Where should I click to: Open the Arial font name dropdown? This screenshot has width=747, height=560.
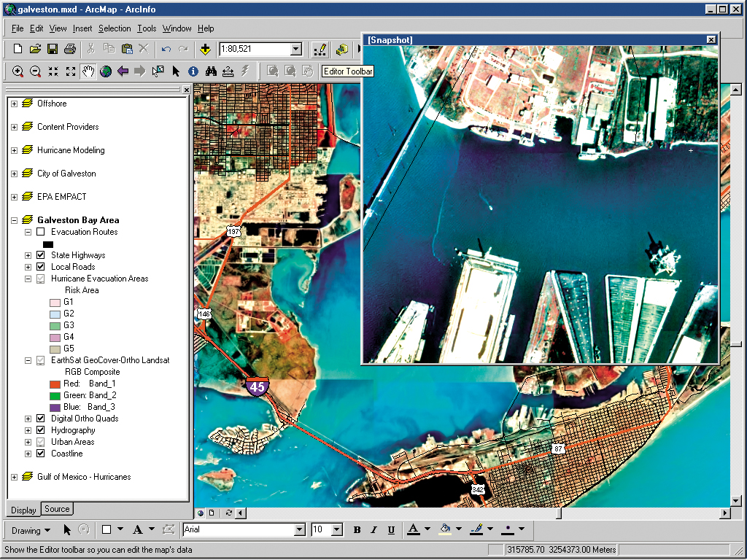tap(298, 530)
